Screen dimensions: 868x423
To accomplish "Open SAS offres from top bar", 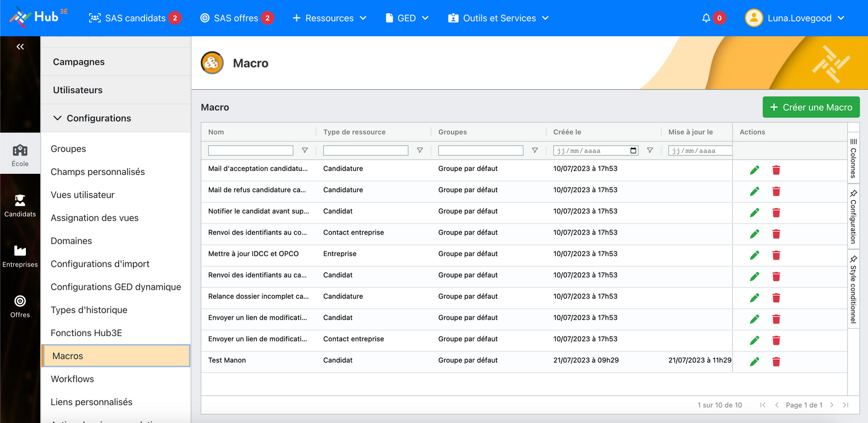I will click(x=236, y=18).
